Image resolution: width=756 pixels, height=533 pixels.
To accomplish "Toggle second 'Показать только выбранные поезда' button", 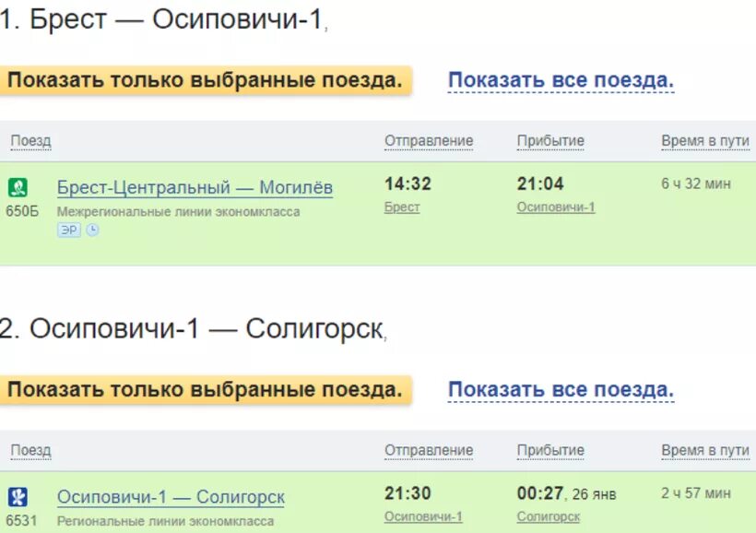I will tap(205, 390).
